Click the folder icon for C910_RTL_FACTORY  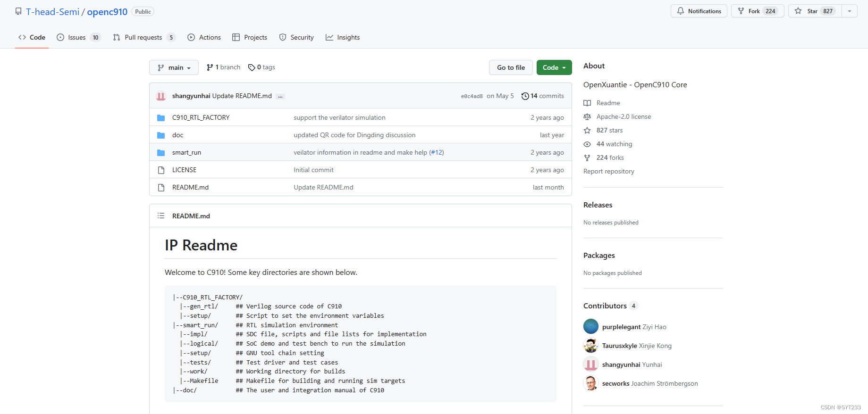coord(161,118)
